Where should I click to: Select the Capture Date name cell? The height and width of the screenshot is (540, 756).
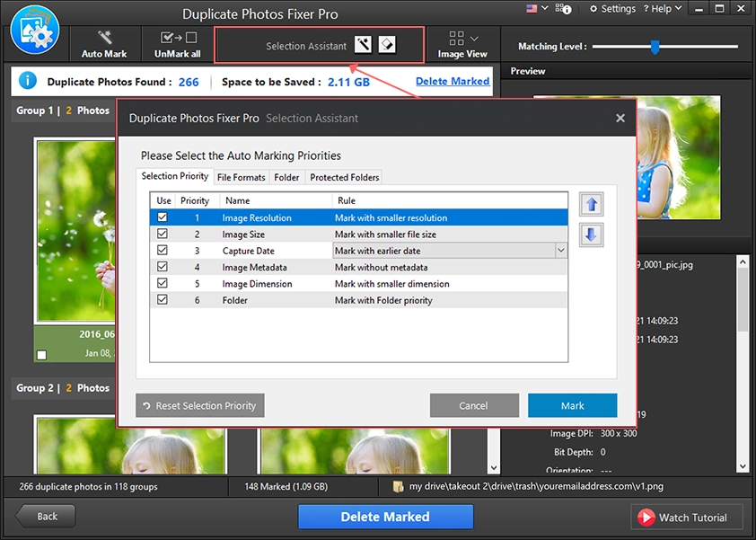(249, 251)
